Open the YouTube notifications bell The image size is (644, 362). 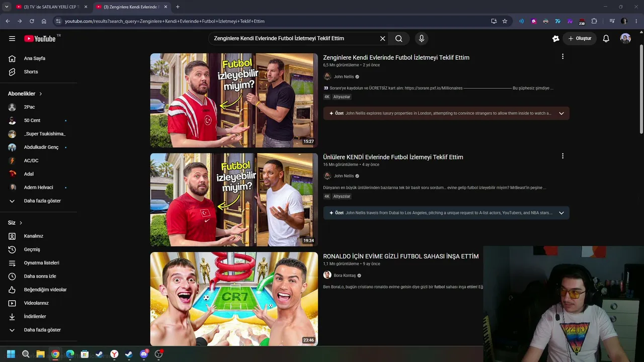(606, 39)
